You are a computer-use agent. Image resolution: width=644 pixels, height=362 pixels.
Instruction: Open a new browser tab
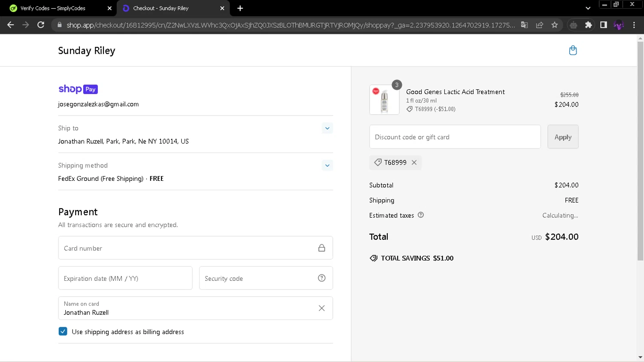(240, 8)
